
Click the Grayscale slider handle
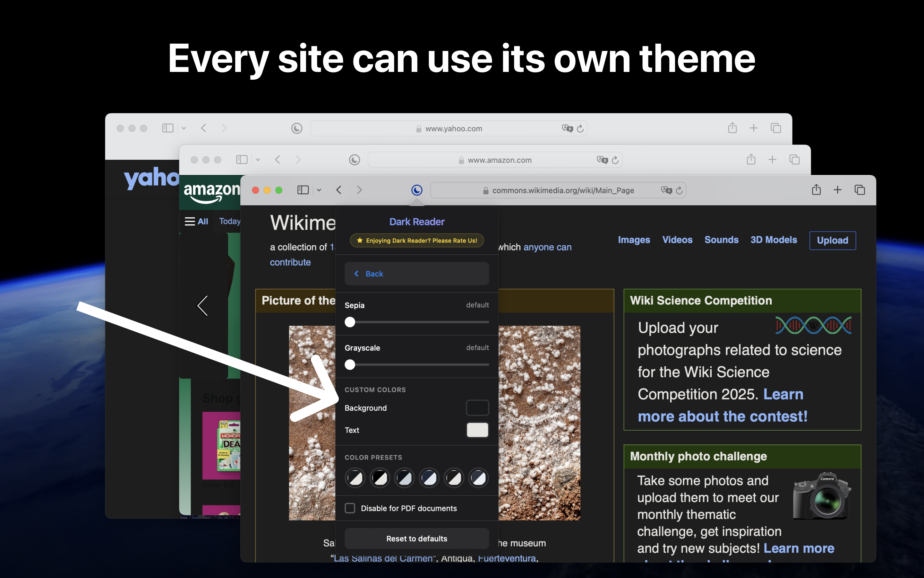coord(350,365)
